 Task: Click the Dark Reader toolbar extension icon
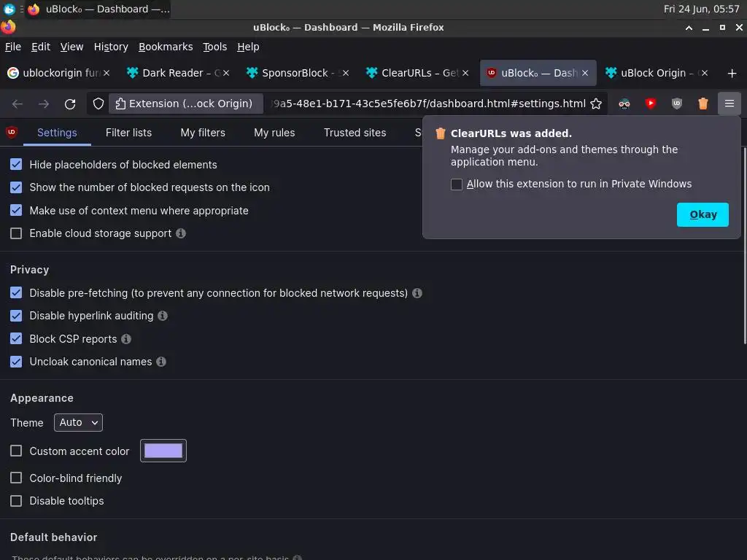[x=624, y=104]
